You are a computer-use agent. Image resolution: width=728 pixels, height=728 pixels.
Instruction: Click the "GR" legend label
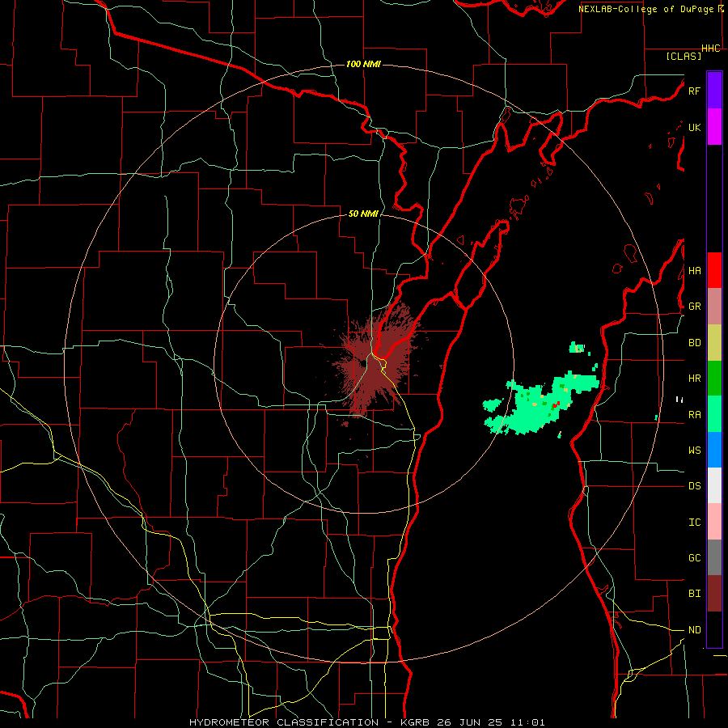[695, 307]
